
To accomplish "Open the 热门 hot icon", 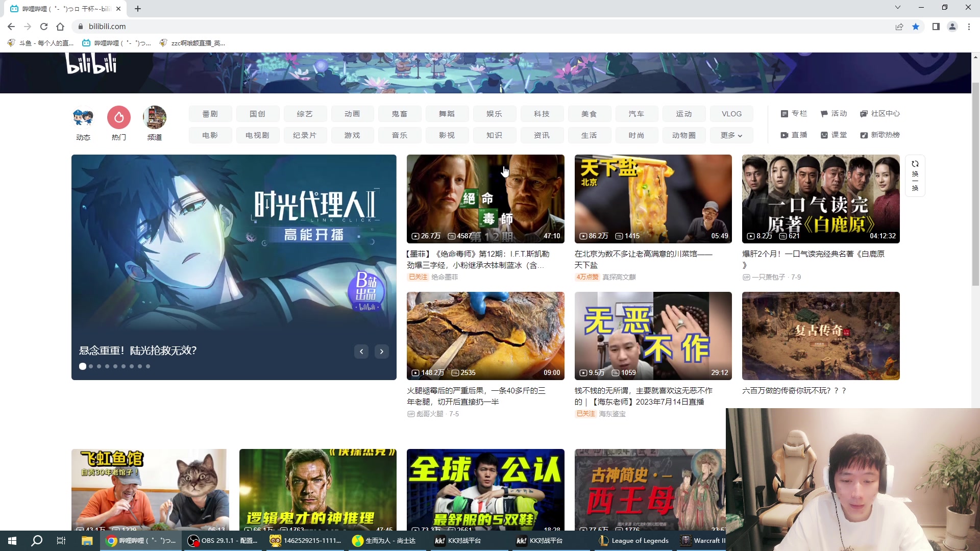I will 119,124.
